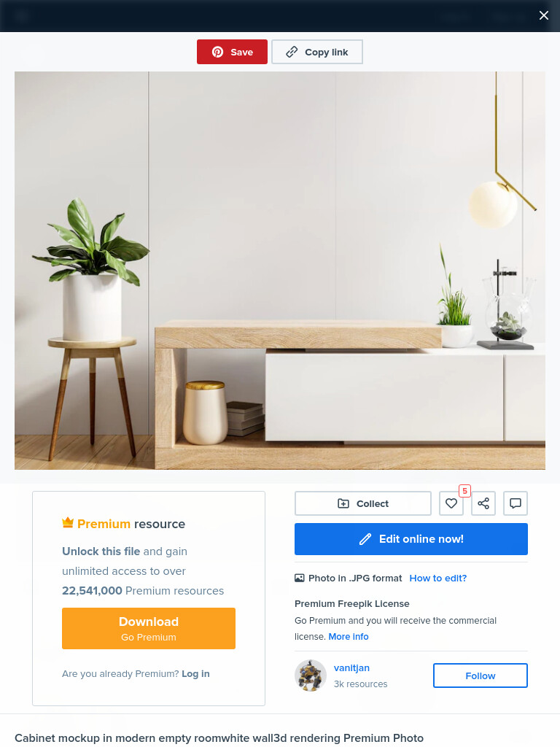The width and height of the screenshot is (560, 747).
Task: Click the Log in link
Action: click(195, 673)
